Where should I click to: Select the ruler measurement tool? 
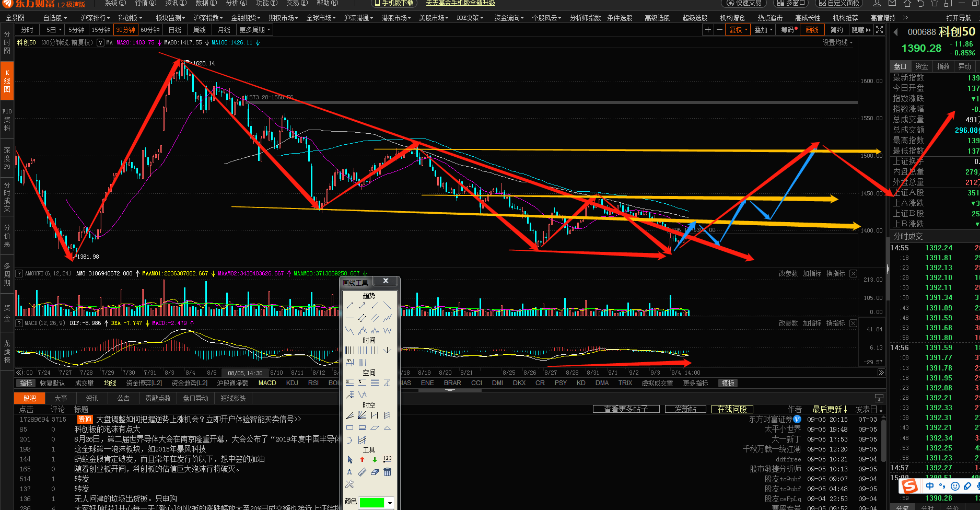coord(362,472)
